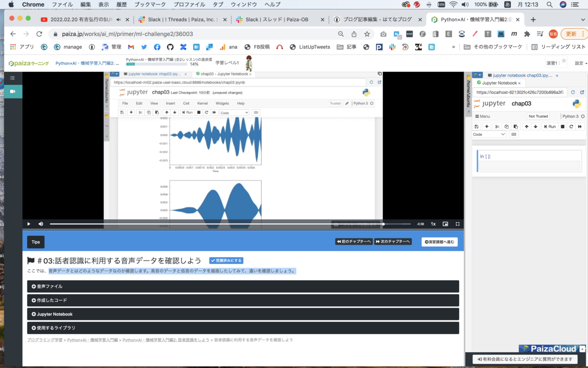
Task: Go to previous chapter (前のチャプターへ)
Action: pyautogui.click(x=353, y=241)
